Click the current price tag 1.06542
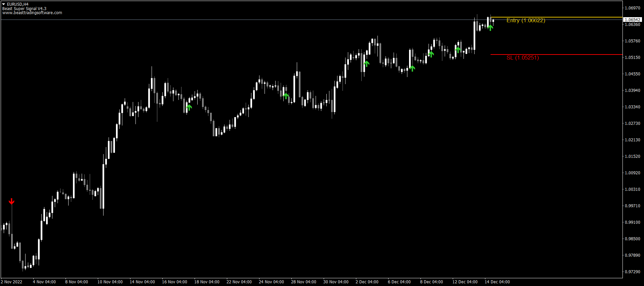644x286 pixels. point(633,20)
